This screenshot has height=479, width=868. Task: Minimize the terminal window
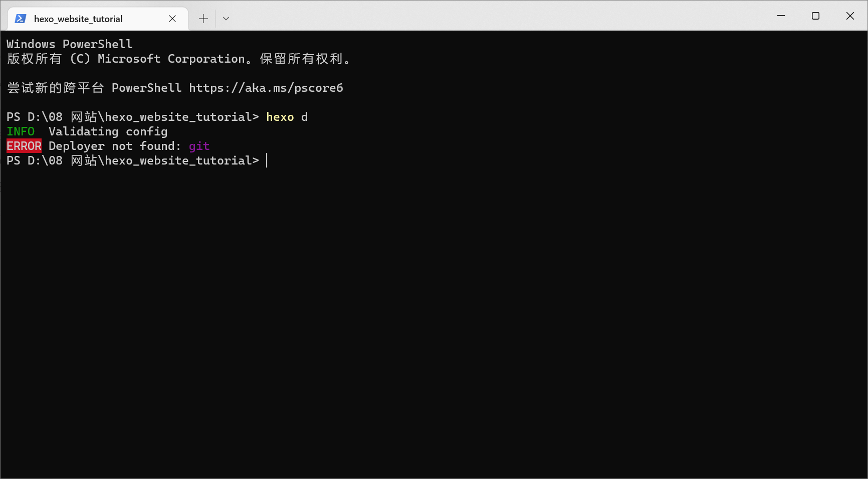781,16
